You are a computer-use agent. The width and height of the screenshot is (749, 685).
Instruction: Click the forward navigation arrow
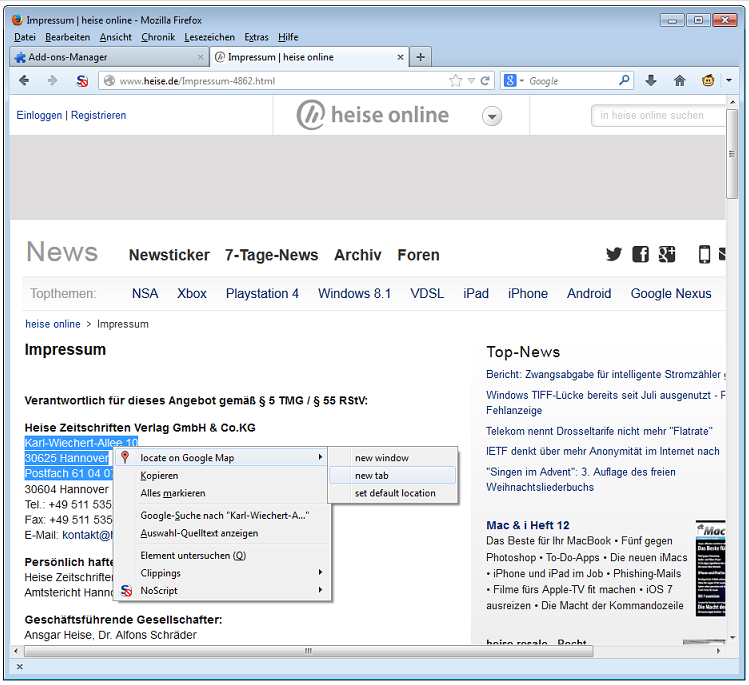click(x=53, y=81)
